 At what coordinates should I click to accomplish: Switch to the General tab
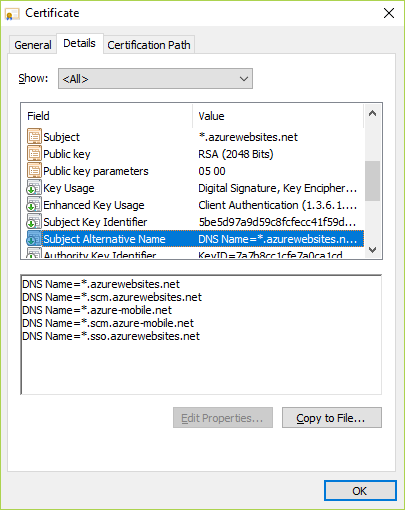click(33, 45)
